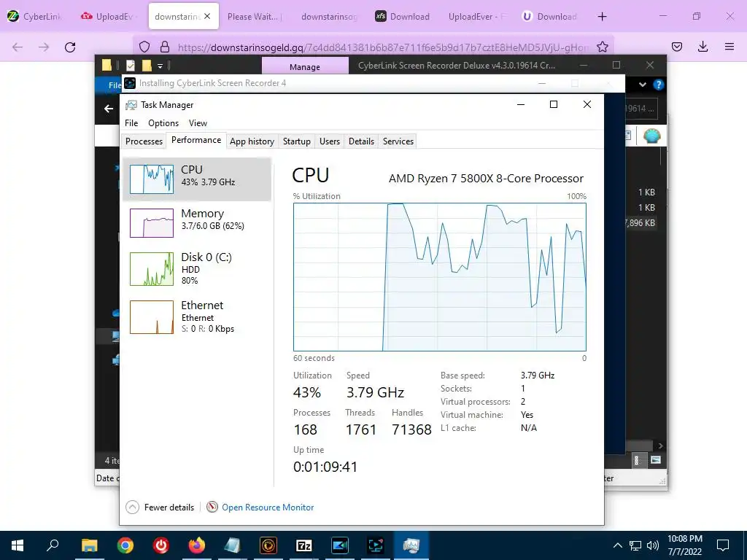
Task: Launch Google Chrome from the taskbar
Action: [x=125, y=545]
